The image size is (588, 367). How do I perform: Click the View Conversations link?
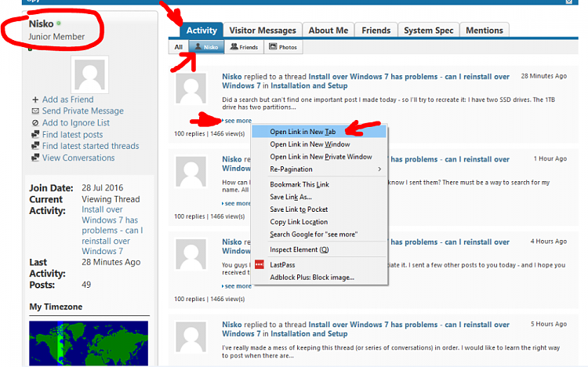pos(78,158)
